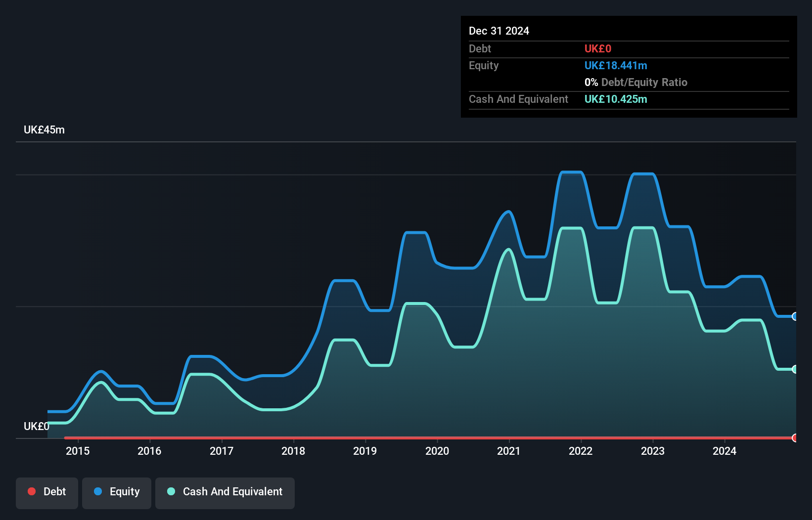This screenshot has height=520, width=812.
Task: Click the teal Cash And Equivalent dot
Action: click(x=171, y=491)
